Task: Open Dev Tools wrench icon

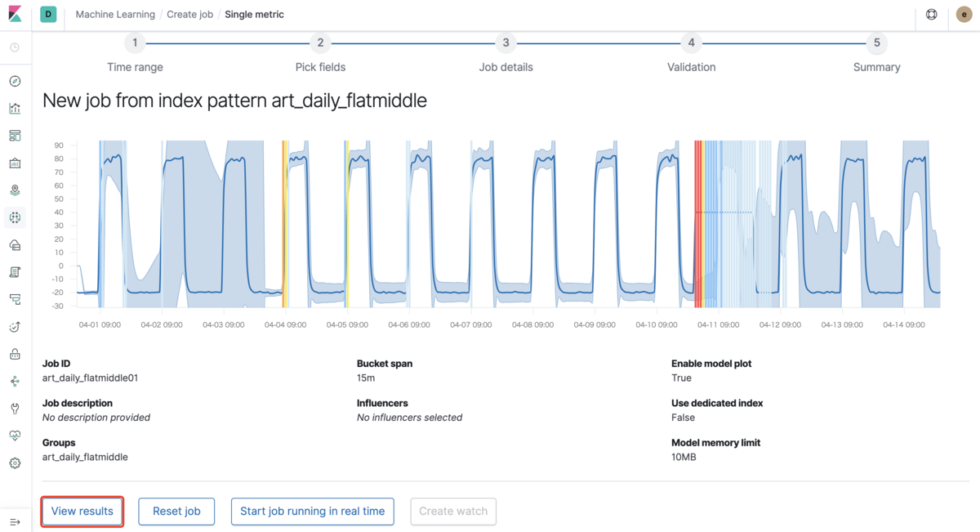Action: (x=15, y=409)
